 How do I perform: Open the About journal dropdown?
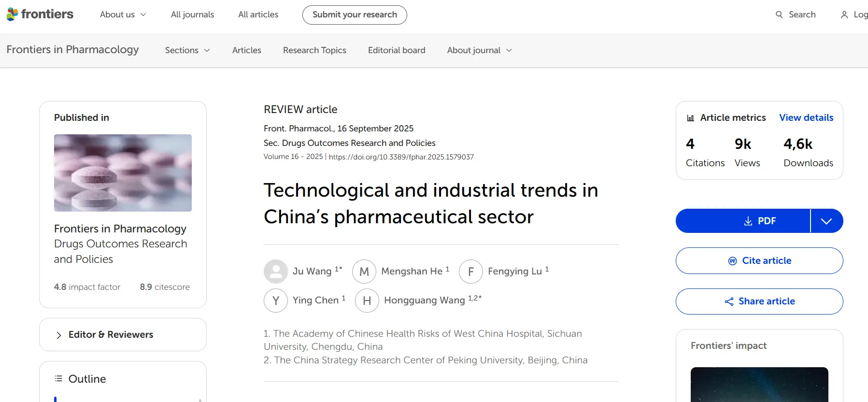pos(480,50)
